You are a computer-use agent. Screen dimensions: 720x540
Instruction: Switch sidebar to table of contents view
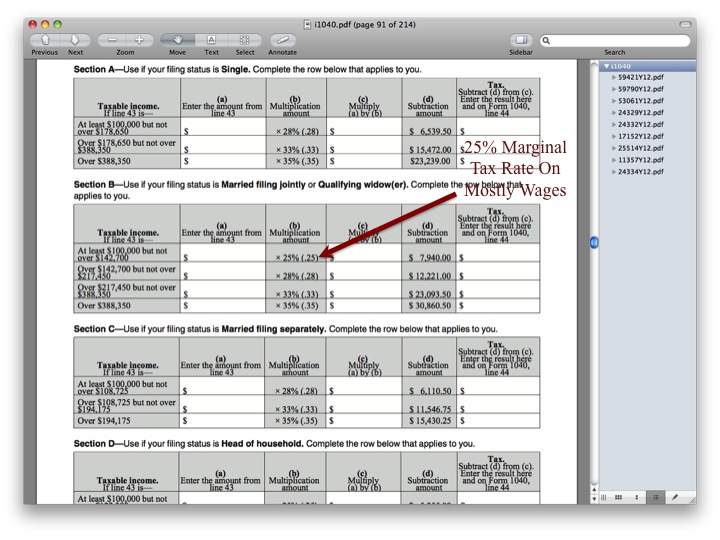[x=656, y=497]
